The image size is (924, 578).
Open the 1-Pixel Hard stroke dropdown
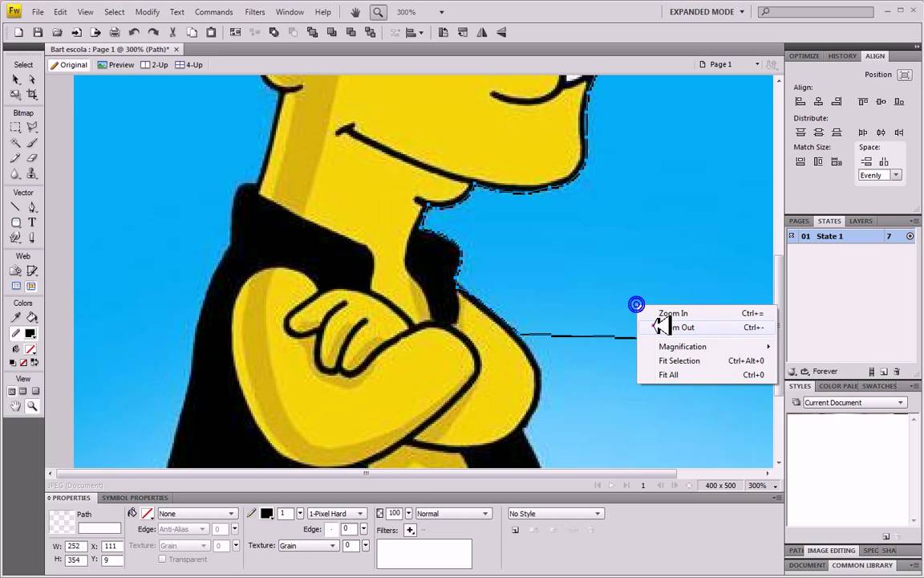pos(337,514)
